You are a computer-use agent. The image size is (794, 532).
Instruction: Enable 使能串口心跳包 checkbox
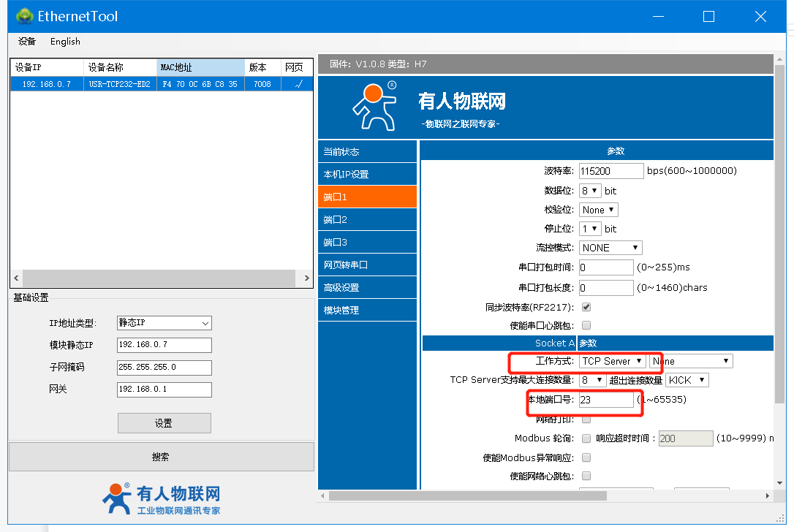tap(586, 325)
